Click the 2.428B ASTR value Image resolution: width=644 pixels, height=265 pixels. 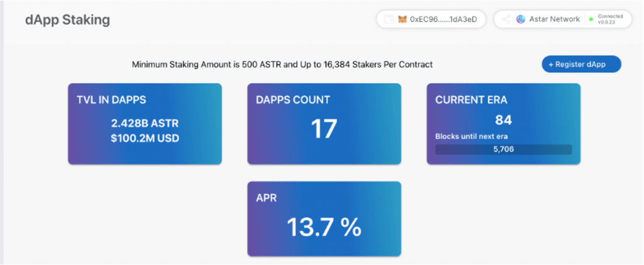pos(145,123)
